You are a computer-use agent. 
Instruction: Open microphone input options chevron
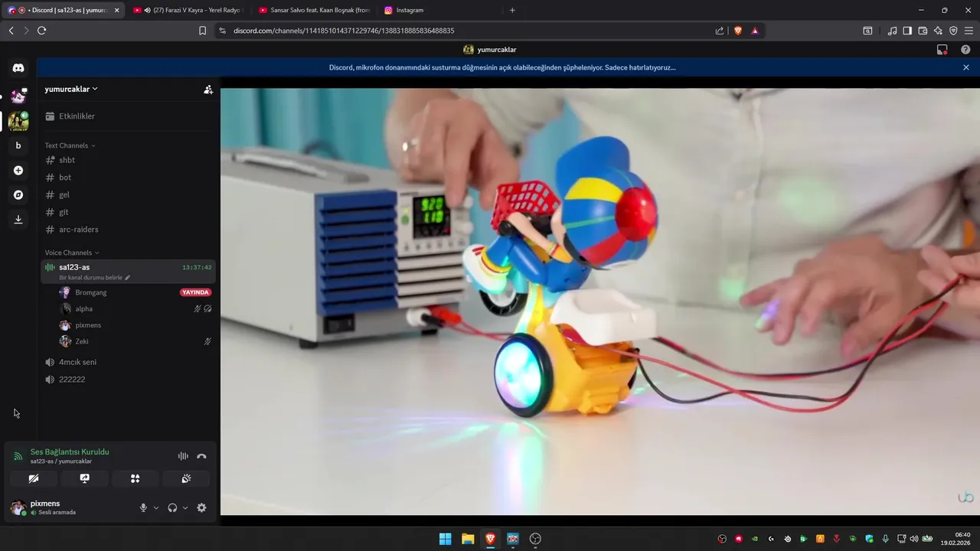pos(156,507)
